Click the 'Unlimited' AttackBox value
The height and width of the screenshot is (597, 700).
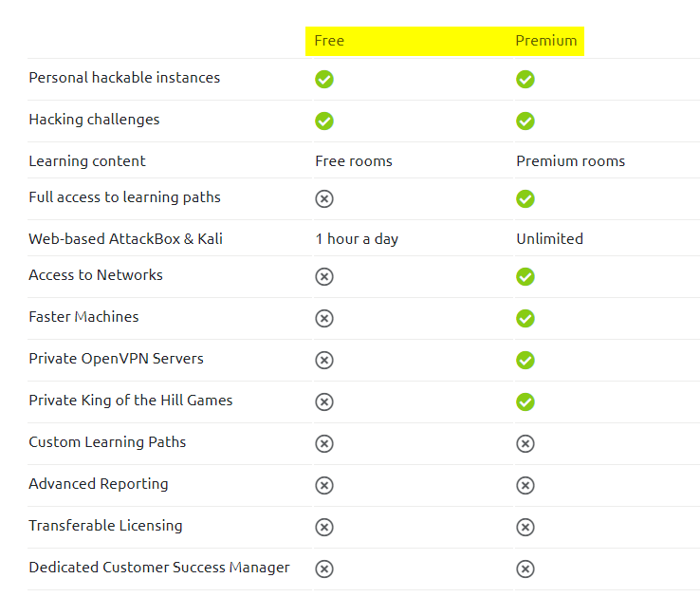549,239
